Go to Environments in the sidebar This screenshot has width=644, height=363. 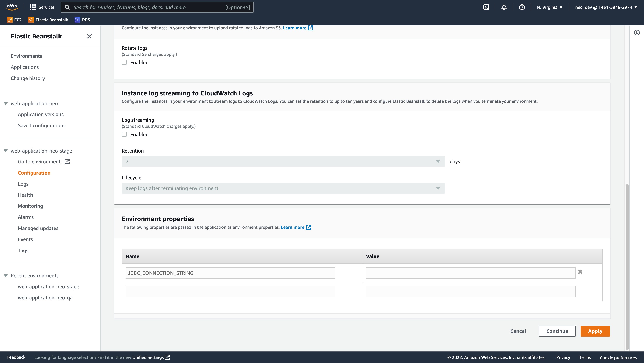(x=26, y=56)
